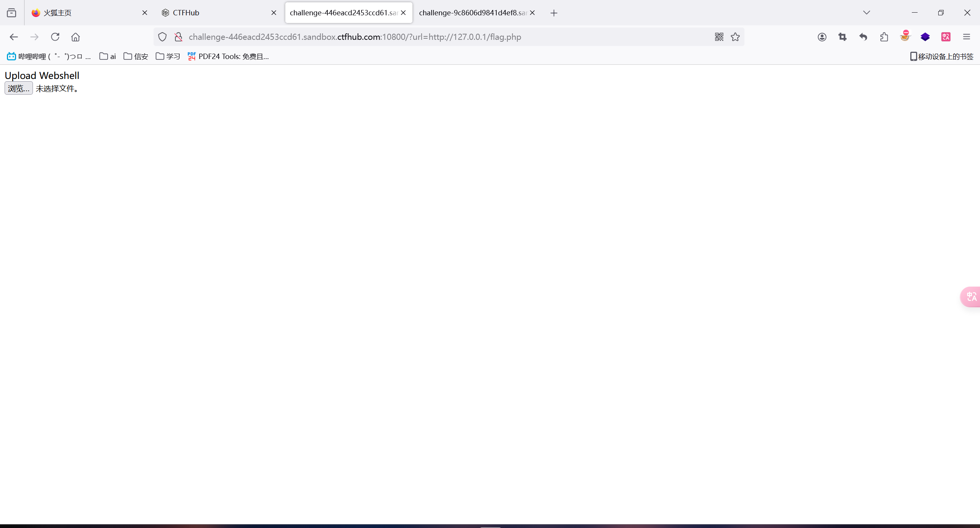Image resolution: width=980 pixels, height=528 pixels.
Task: Select the challenge-446eacd2453ccd61 tab
Action: (x=348, y=13)
